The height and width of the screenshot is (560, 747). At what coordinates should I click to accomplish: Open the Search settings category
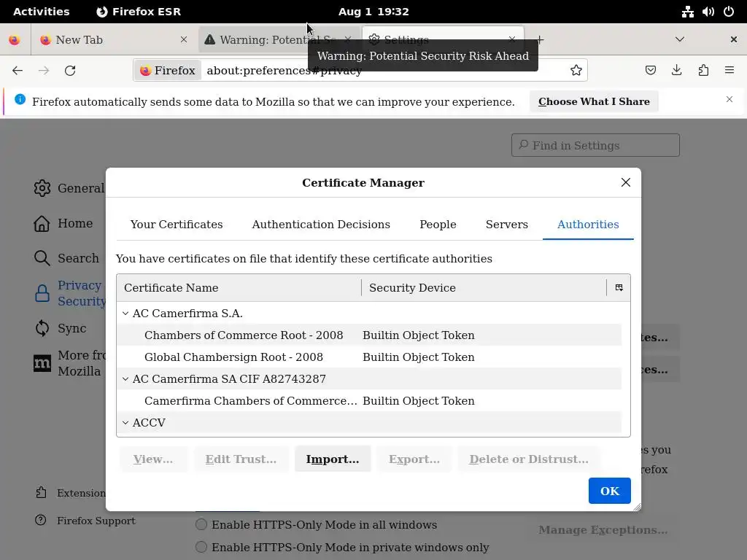66,258
